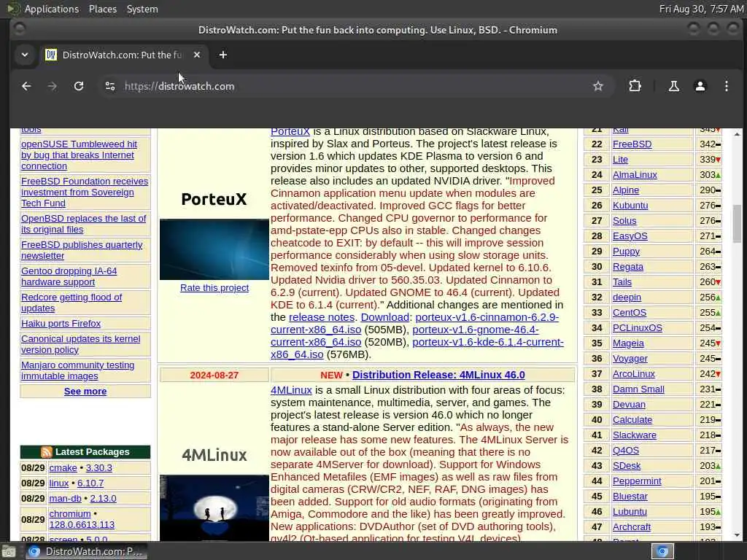
Task: Open the Places menu
Action: click(103, 9)
